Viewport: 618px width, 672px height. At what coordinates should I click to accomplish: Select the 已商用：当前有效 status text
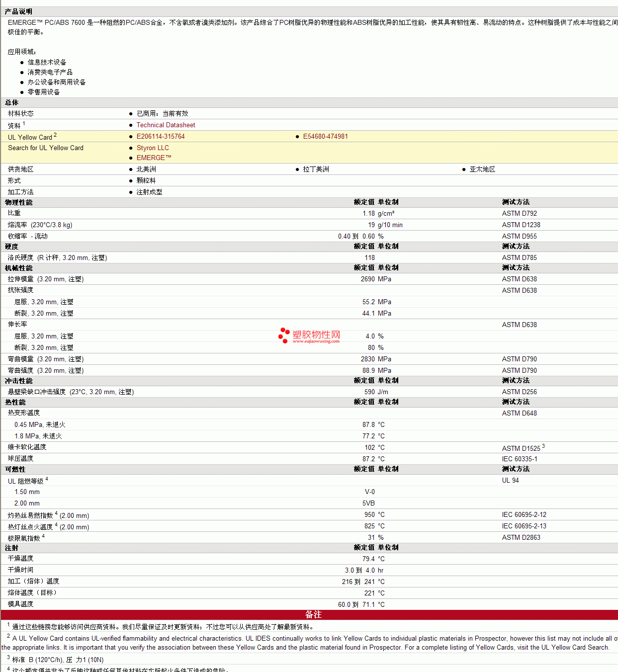point(163,114)
